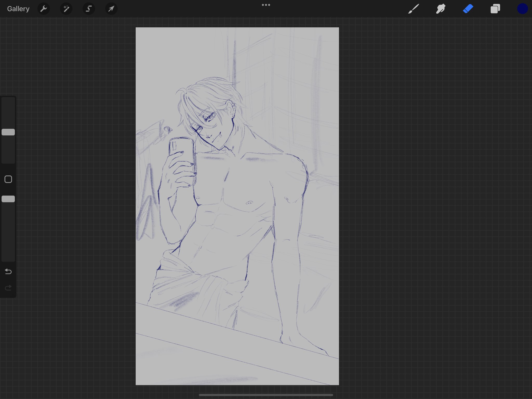Activate the Transform arrow tool
This screenshot has height=399, width=532.
(111, 9)
